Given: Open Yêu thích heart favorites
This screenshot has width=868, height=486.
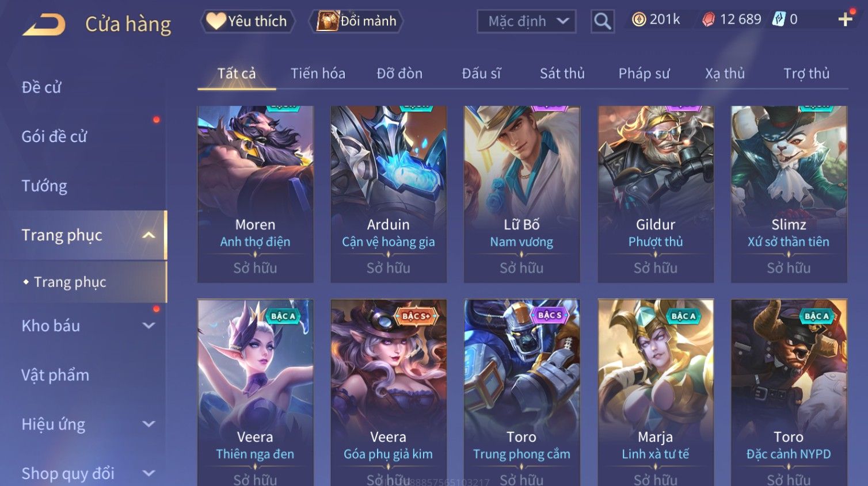Looking at the screenshot, I should [x=248, y=21].
